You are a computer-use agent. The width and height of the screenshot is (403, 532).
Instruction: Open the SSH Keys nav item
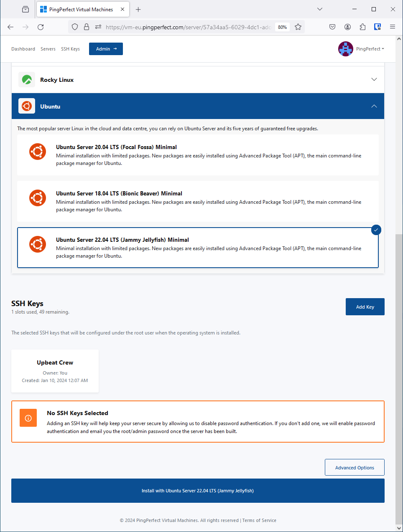pyautogui.click(x=70, y=49)
